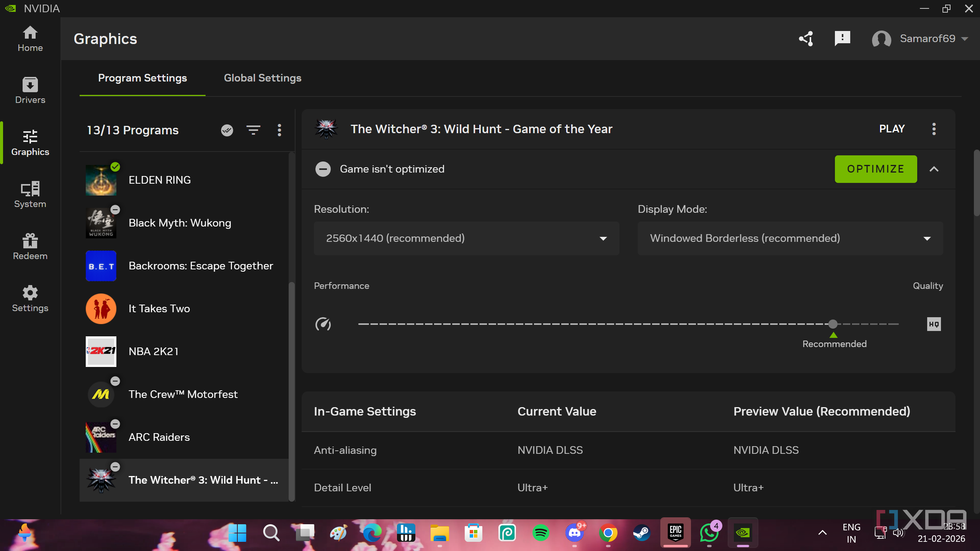
Task: Open System section in sidebar
Action: (30, 194)
